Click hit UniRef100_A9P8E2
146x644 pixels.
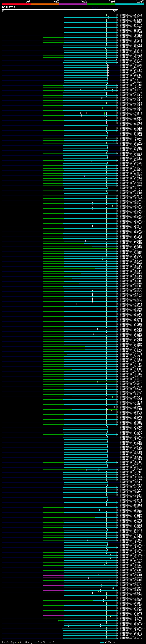coord(131,35)
